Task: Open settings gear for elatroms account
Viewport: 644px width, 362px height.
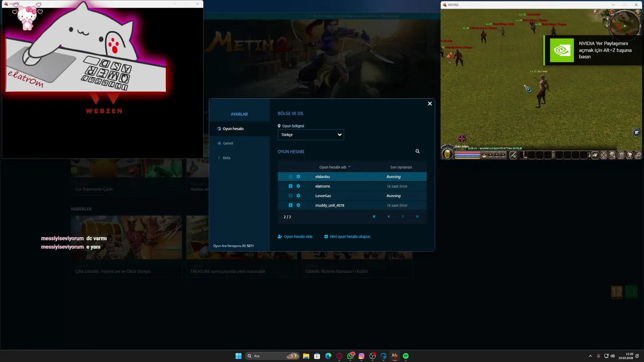Action: 298,186
